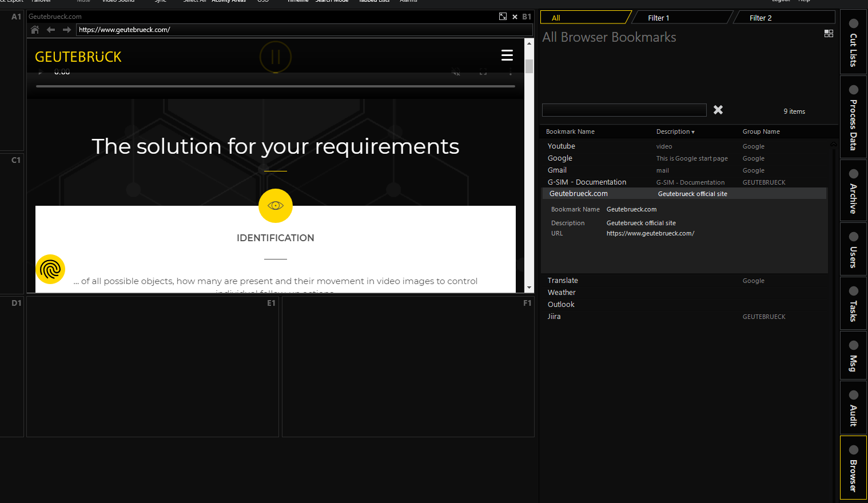Viewport: 868px width, 503px height.
Task: Click the '9 items' count label
Action: [794, 111]
